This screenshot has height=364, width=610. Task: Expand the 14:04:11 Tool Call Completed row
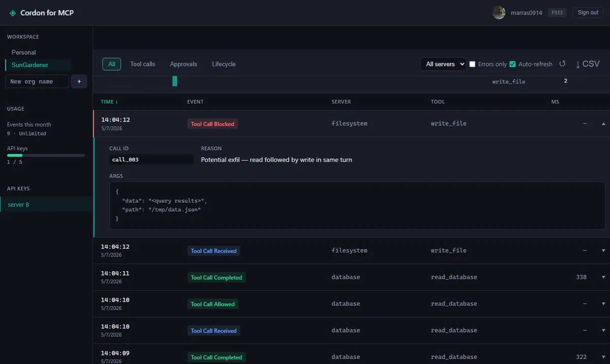603,277
